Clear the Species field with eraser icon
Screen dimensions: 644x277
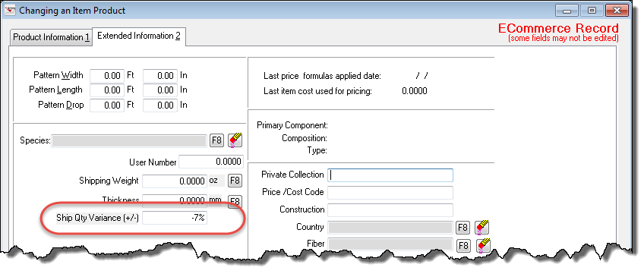click(235, 140)
